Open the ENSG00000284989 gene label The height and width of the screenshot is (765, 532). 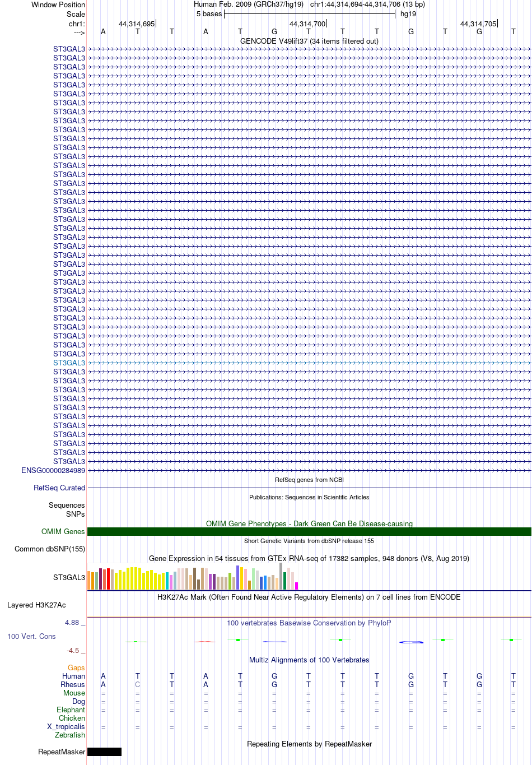pos(53,470)
